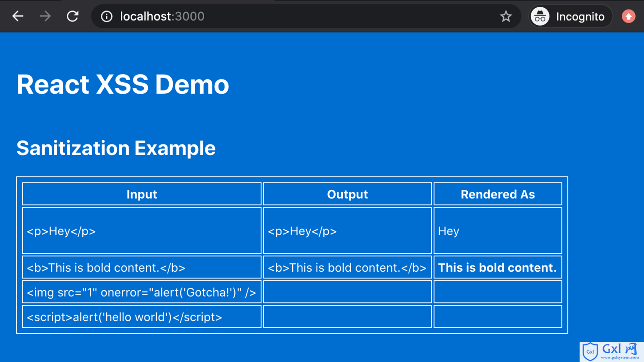Open the Incognito profile indicator
The image size is (644, 362).
(570, 17)
